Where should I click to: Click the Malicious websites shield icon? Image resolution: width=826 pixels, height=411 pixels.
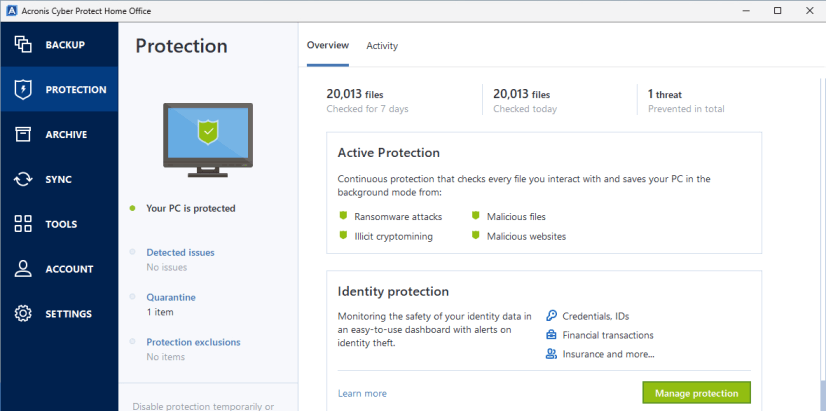(x=476, y=235)
